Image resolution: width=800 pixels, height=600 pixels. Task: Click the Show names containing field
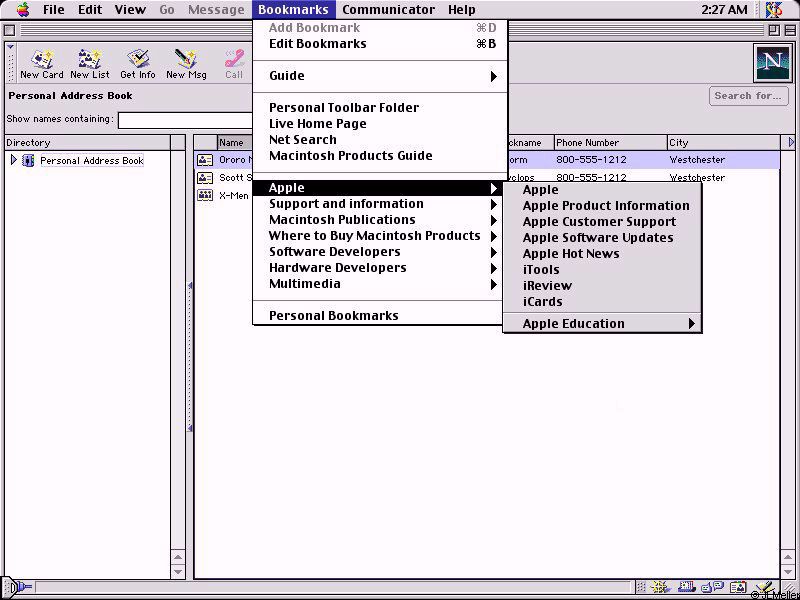coord(184,120)
